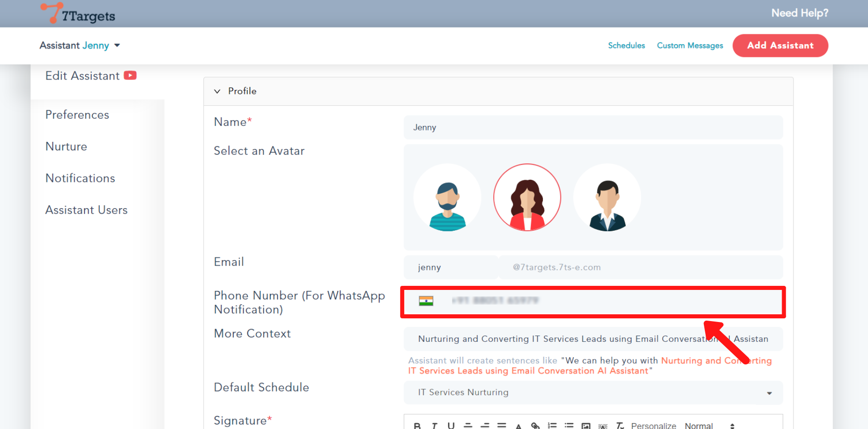The image size is (868, 429).
Task: Toggle italic in the signature editor
Action: click(434, 425)
